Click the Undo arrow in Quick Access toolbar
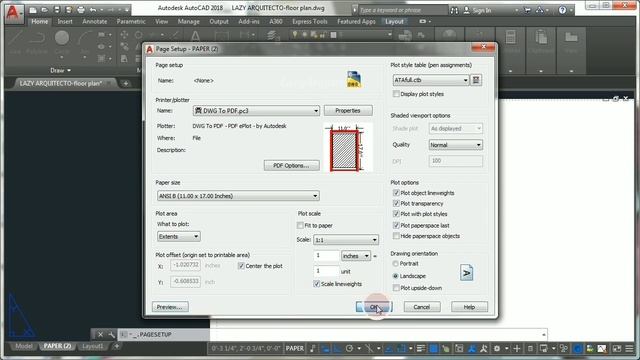 93,10
